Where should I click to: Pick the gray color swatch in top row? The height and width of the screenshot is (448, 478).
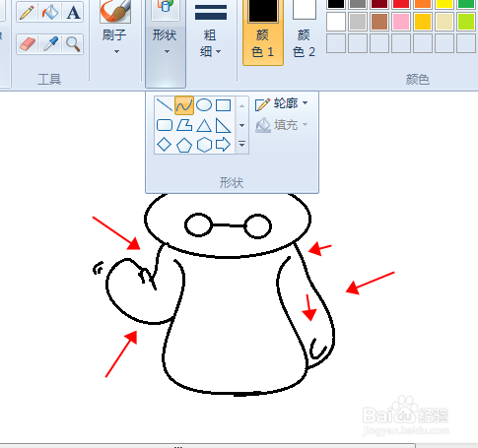(x=358, y=3)
